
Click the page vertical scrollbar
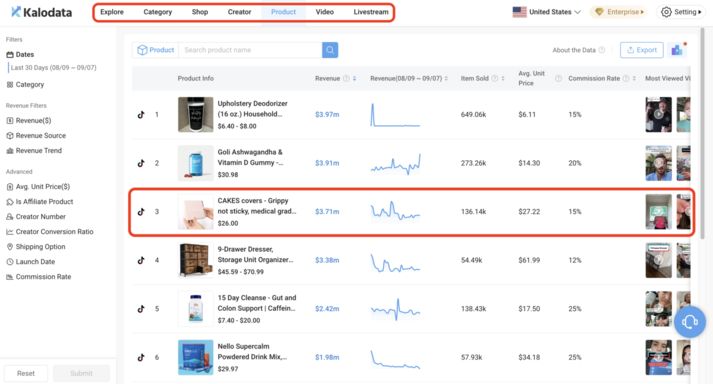pyautogui.click(x=703, y=132)
